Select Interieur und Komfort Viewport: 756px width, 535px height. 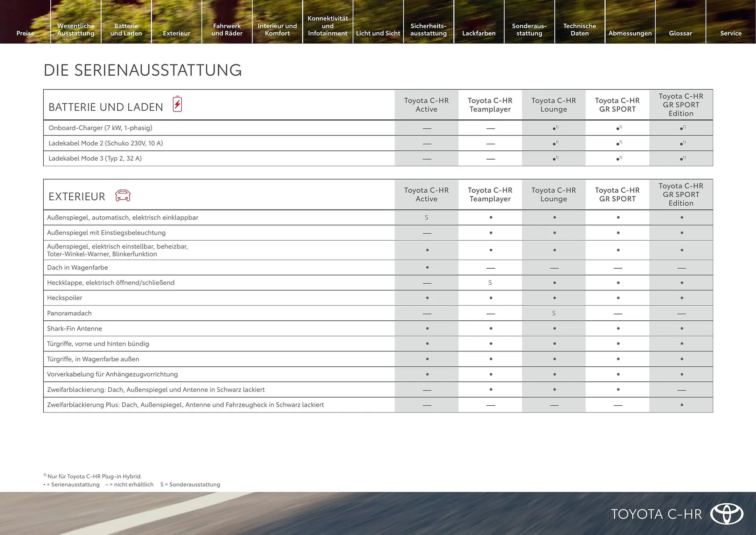(278, 30)
